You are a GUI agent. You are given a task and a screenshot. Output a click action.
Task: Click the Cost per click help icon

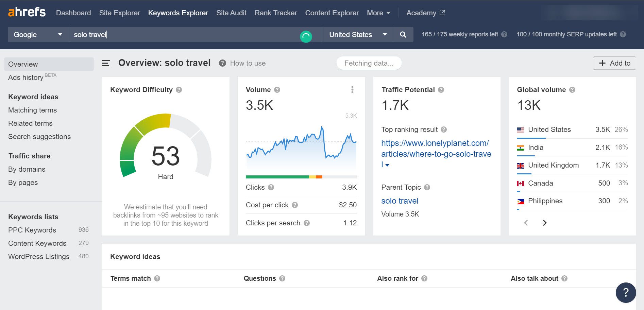pos(295,205)
